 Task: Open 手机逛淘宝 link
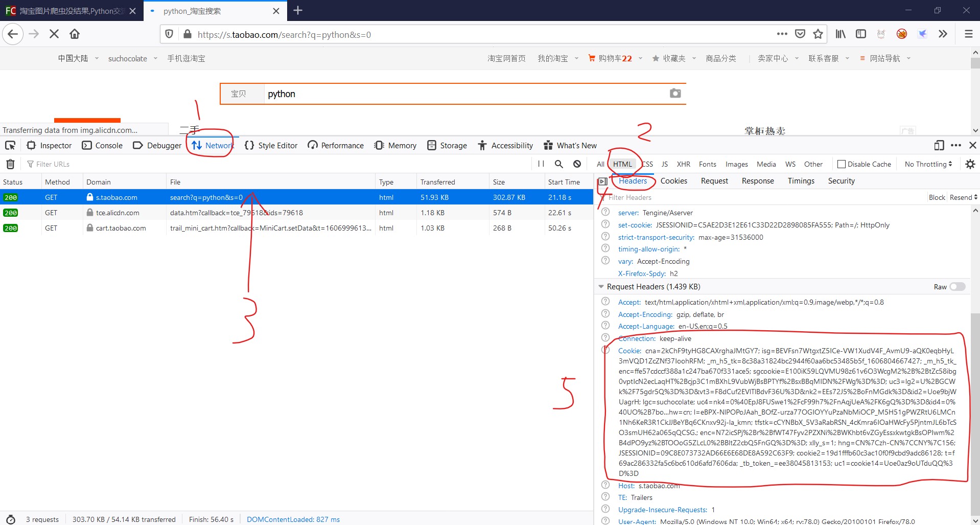pyautogui.click(x=186, y=58)
